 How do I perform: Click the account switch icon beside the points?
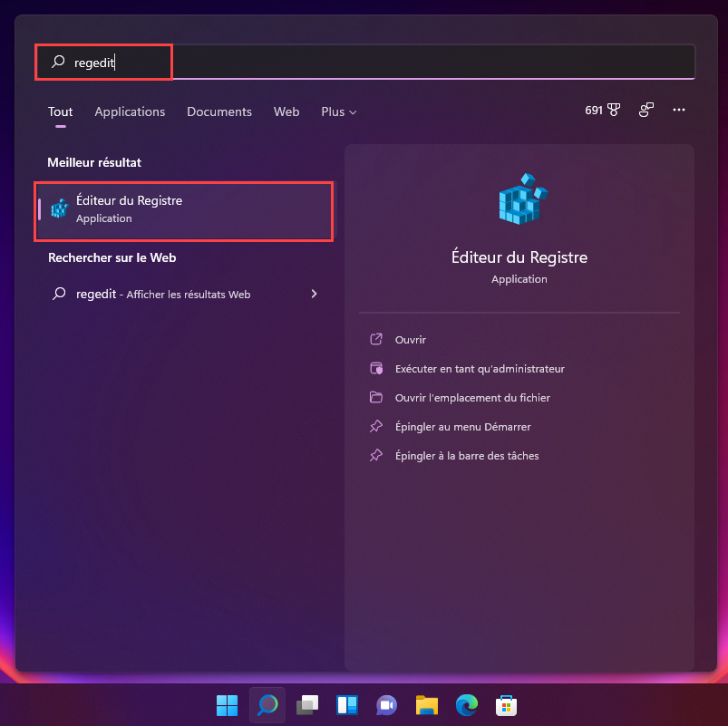[x=645, y=110]
